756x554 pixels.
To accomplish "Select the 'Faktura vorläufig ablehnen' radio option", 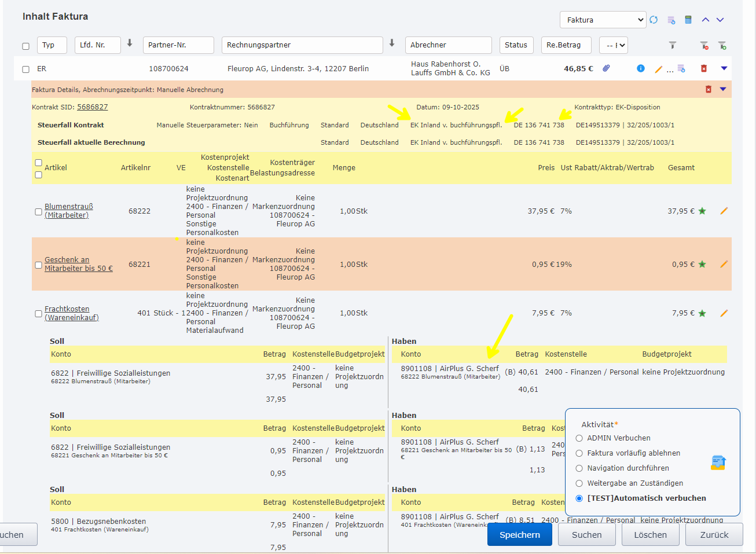I will (x=579, y=453).
